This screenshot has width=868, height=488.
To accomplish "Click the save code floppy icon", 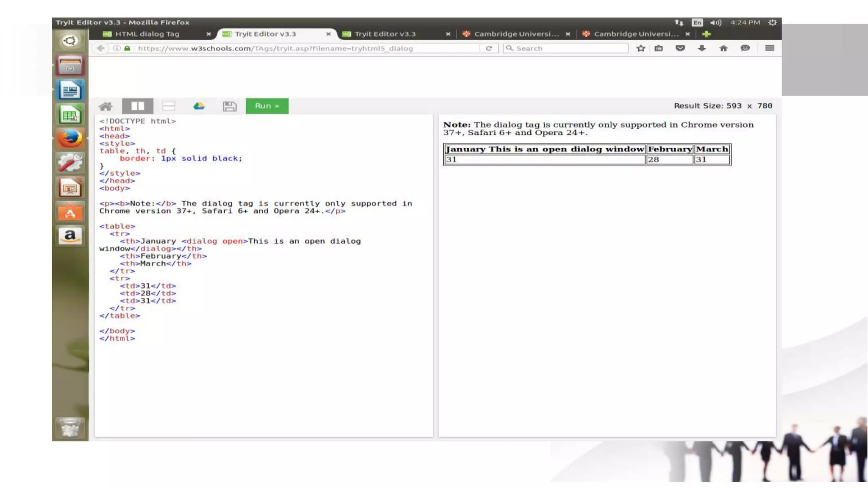I will pos(229,106).
